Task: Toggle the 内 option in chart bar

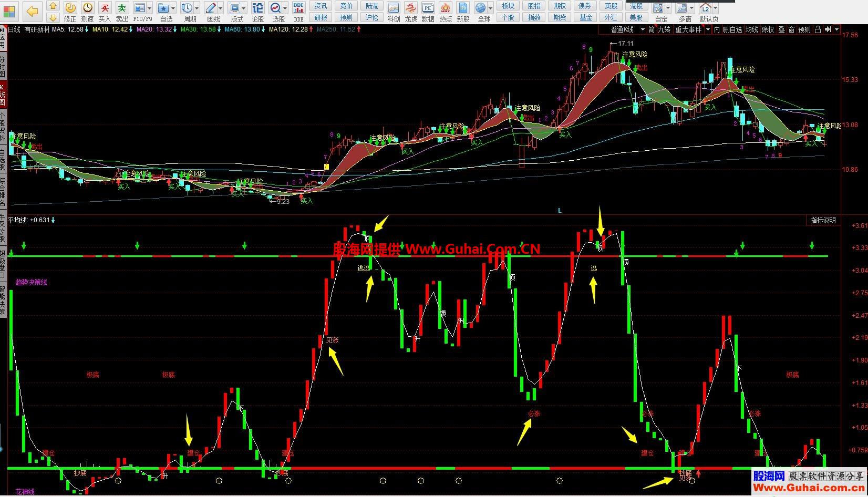Action: (717, 30)
